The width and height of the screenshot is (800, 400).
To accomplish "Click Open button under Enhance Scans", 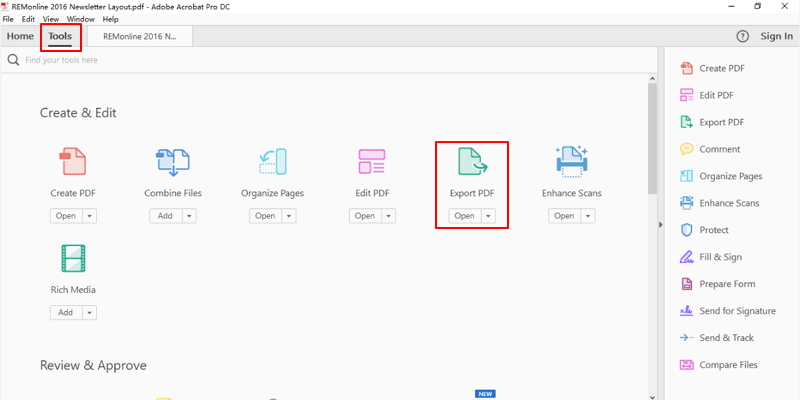I will 564,216.
